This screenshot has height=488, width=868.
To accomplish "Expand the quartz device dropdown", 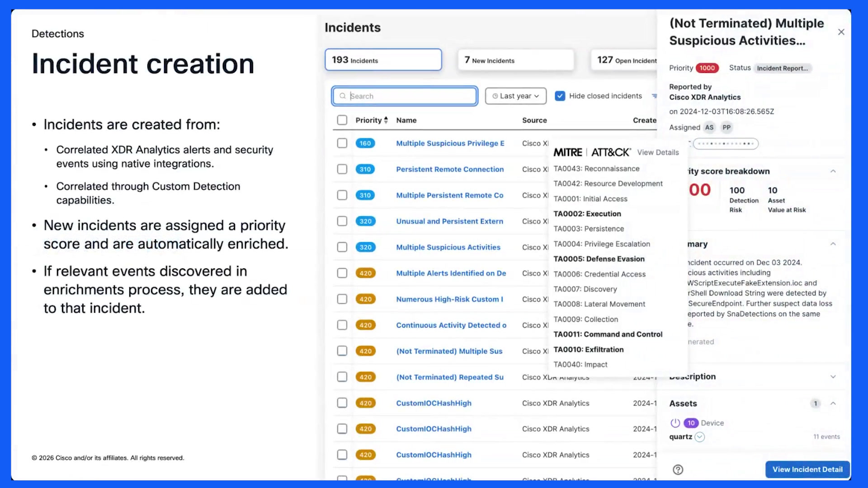I will pos(699,437).
